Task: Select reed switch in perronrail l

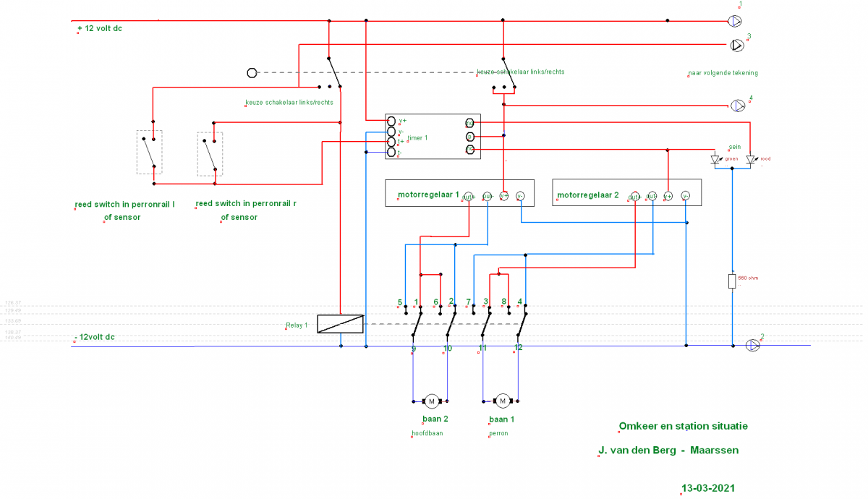Action: coord(149,152)
